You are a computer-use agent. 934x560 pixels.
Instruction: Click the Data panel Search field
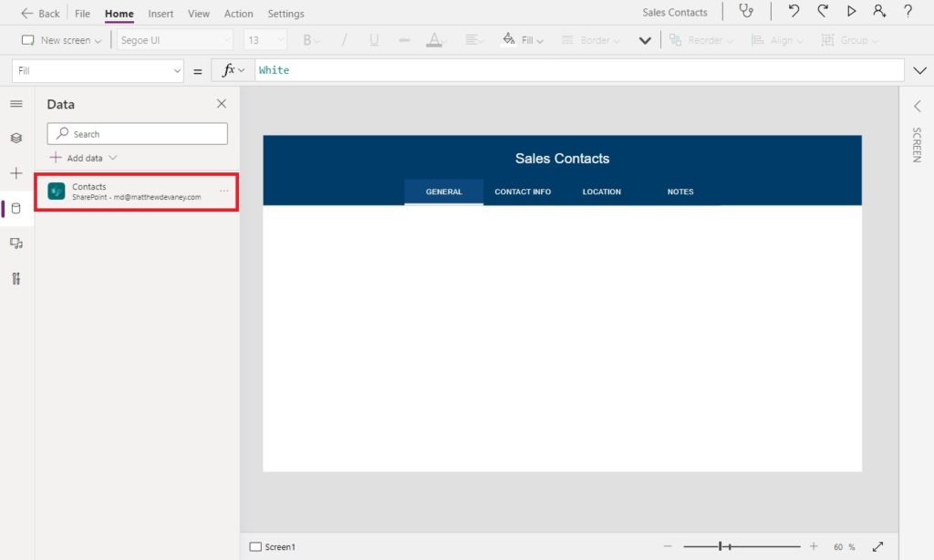click(137, 133)
